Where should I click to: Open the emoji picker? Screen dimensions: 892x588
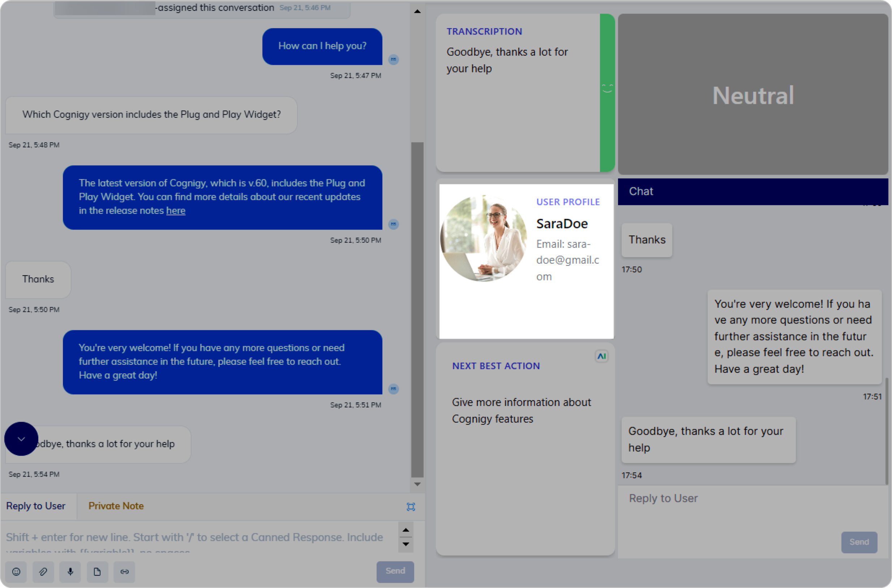click(x=16, y=571)
